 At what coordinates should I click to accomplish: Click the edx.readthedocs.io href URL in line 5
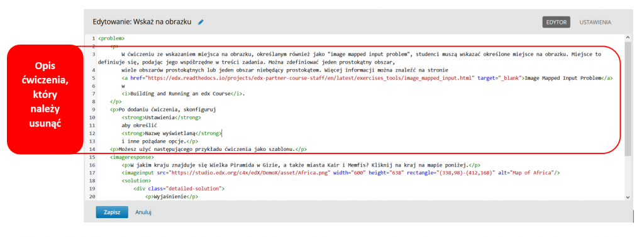(310, 77)
